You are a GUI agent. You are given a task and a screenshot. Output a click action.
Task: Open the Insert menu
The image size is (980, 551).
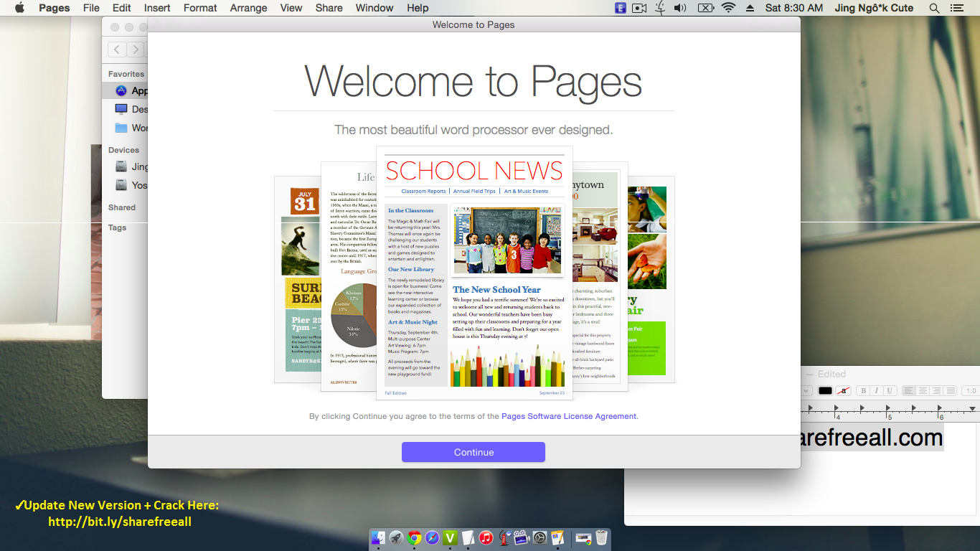click(x=157, y=8)
